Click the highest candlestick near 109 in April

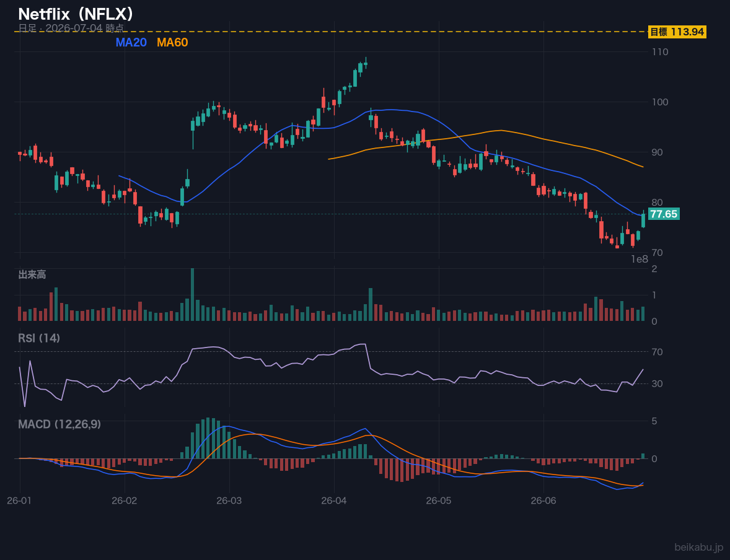pyautogui.click(x=366, y=63)
